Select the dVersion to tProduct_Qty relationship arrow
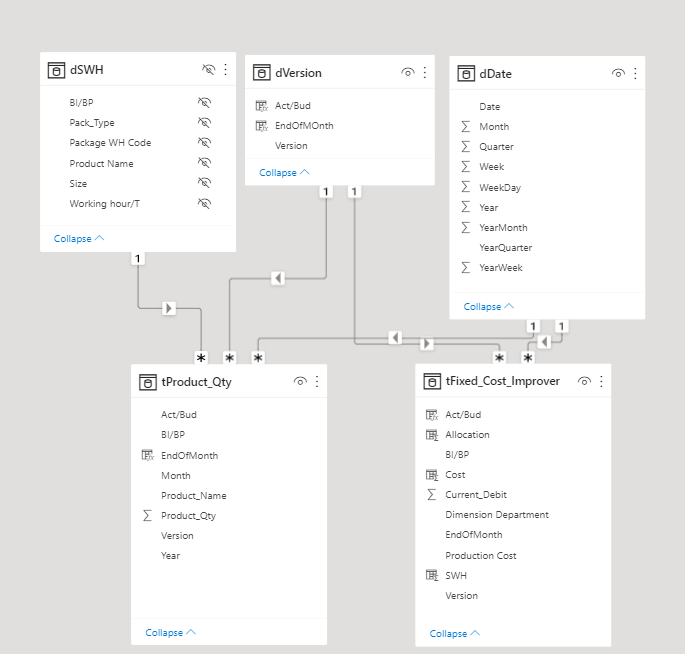 pyautogui.click(x=278, y=278)
